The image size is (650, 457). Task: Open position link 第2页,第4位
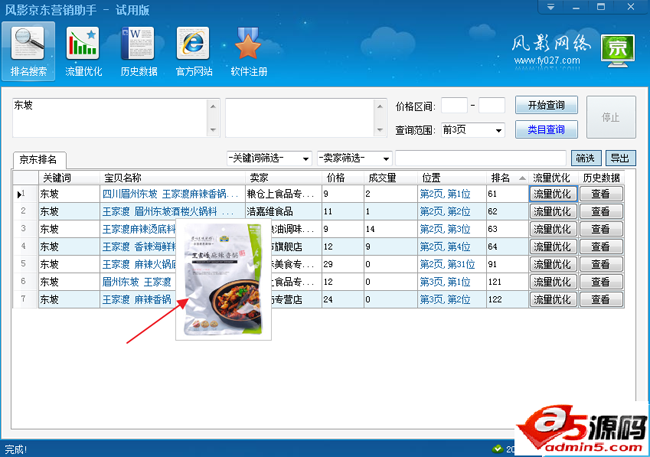[x=445, y=247]
